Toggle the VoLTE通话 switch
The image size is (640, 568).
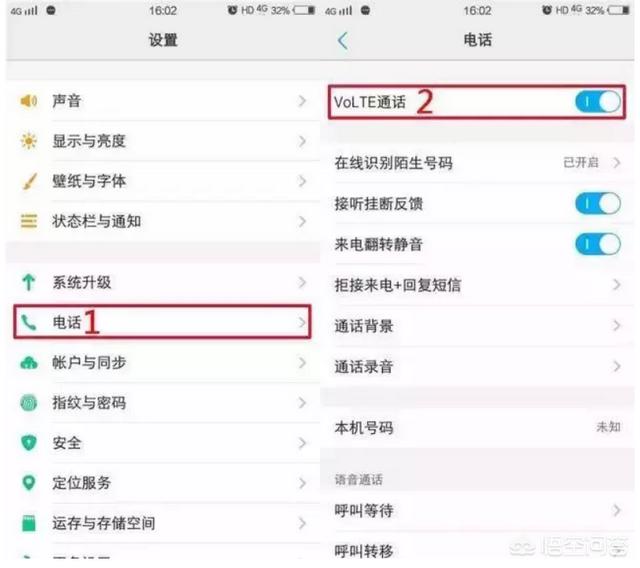598,102
